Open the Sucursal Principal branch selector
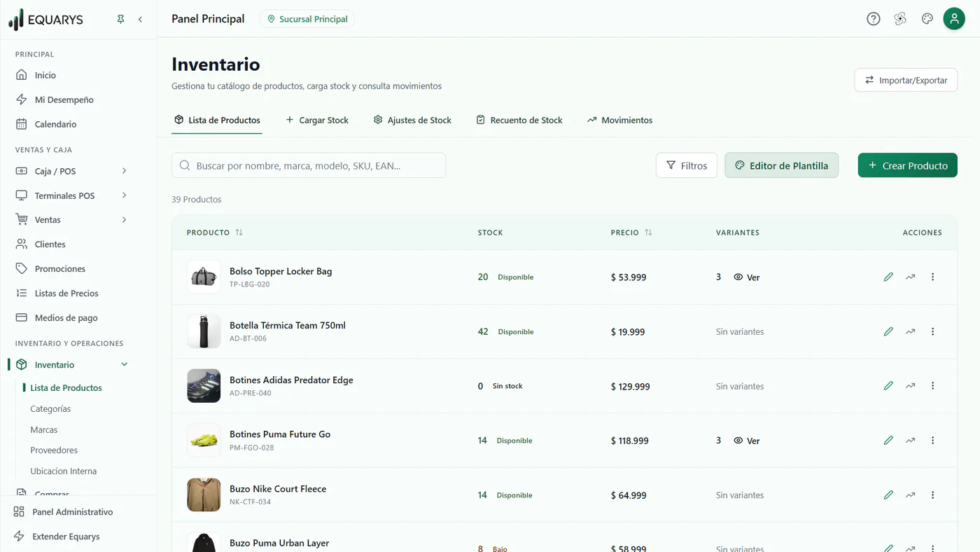The width and height of the screenshot is (980, 552). click(307, 19)
